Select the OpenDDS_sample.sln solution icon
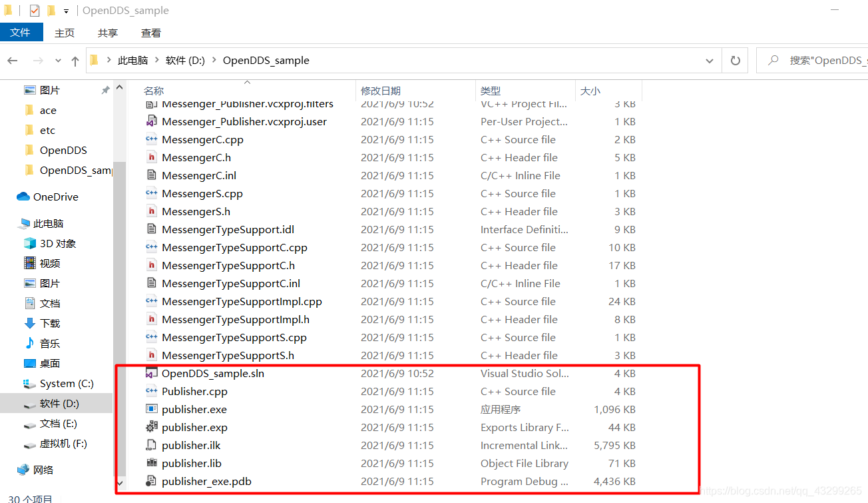 [x=151, y=374]
